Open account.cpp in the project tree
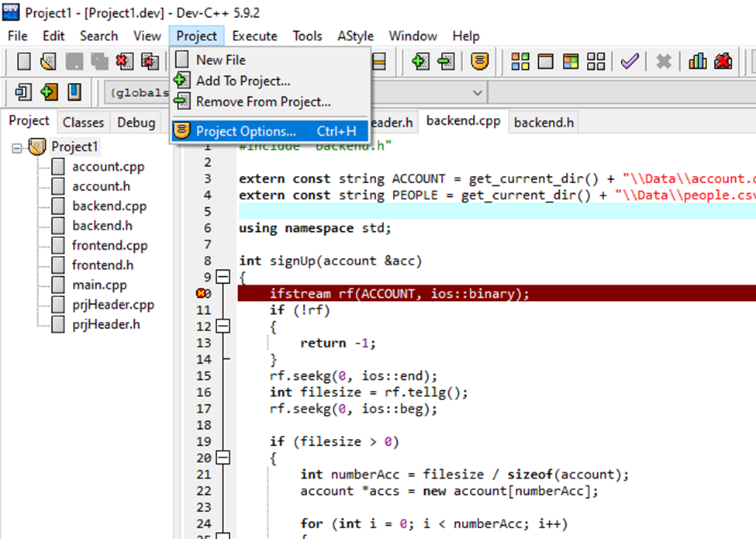756x539 pixels. coord(108,167)
